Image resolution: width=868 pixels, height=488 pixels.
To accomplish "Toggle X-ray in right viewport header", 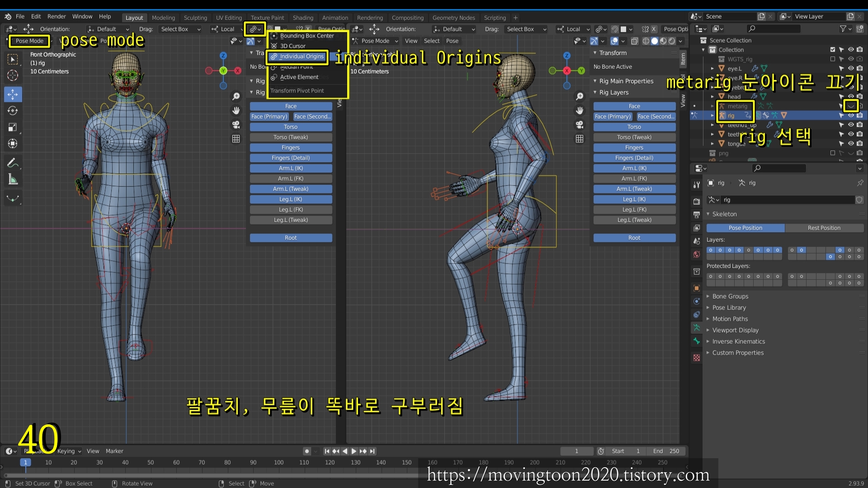I will (x=634, y=41).
